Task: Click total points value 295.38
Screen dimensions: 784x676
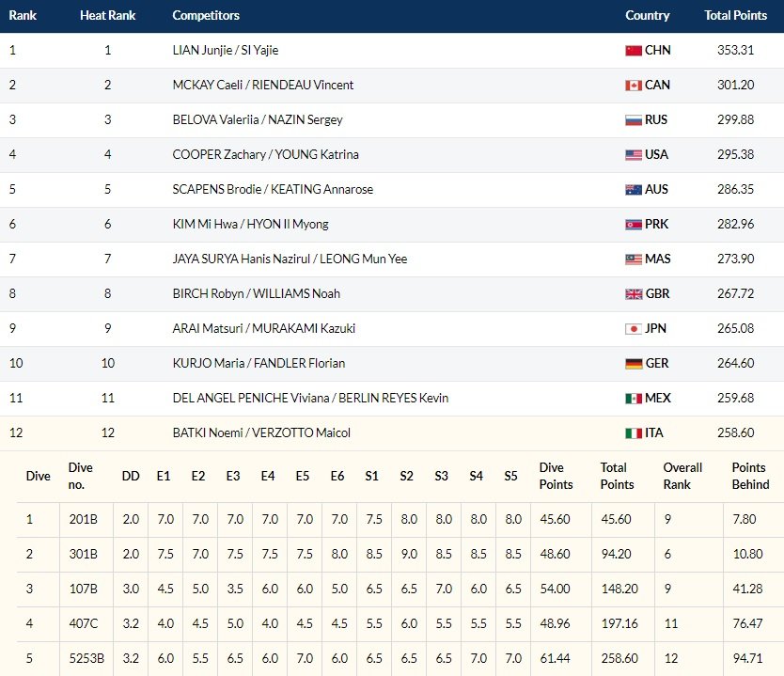Action: coord(735,155)
